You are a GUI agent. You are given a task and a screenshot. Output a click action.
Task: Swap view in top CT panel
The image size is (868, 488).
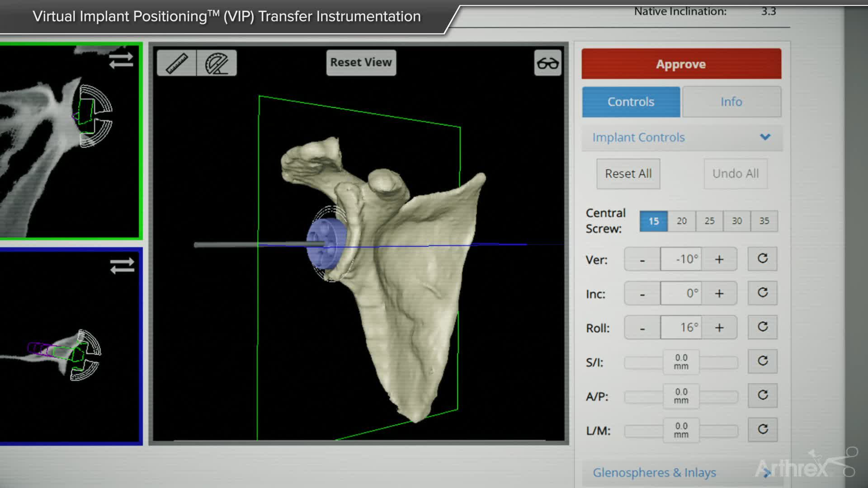[x=121, y=60]
